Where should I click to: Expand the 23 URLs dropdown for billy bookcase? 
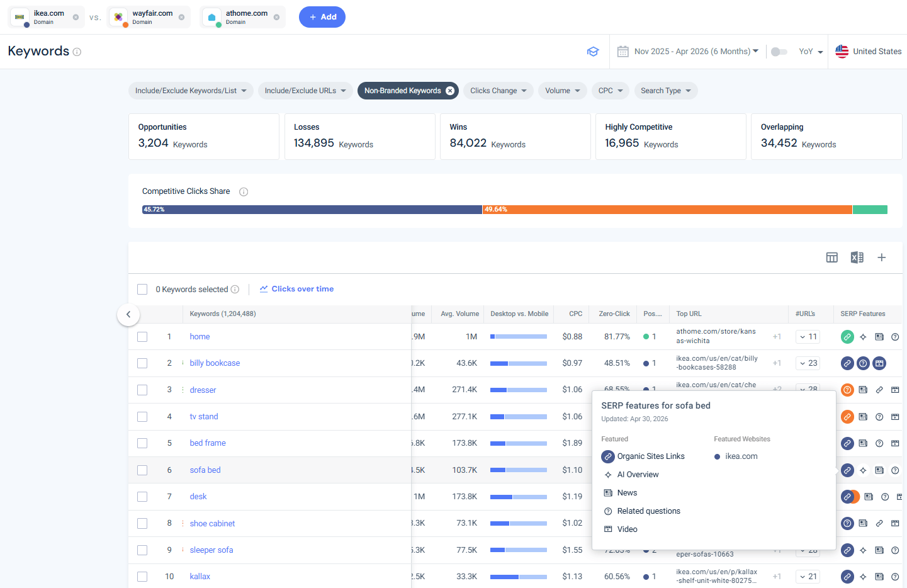coord(808,363)
